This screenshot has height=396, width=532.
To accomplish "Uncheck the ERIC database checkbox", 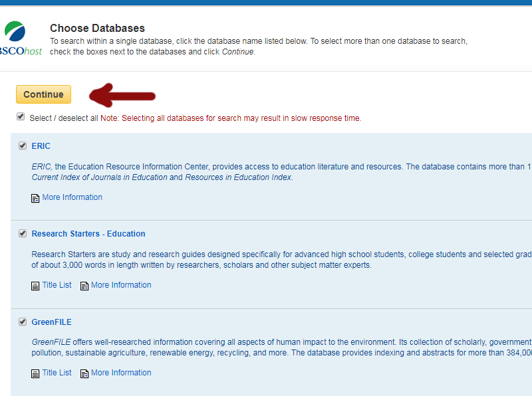I will pyautogui.click(x=23, y=146).
